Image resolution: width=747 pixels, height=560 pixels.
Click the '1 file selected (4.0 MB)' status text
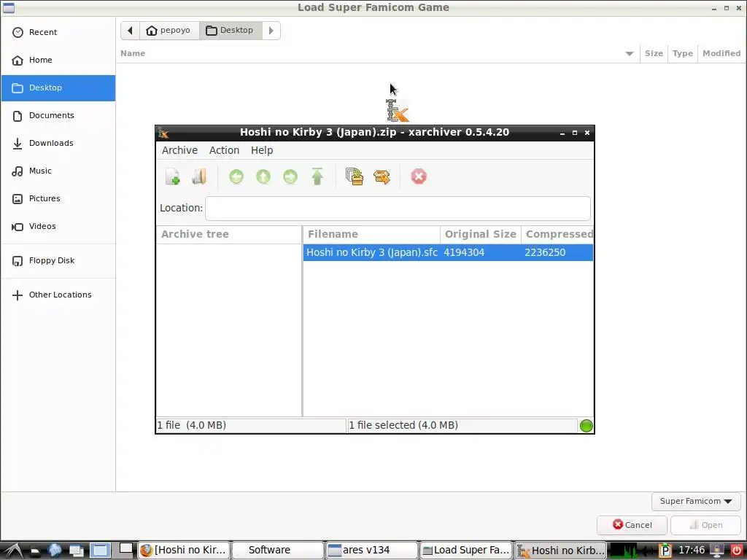[403, 425]
